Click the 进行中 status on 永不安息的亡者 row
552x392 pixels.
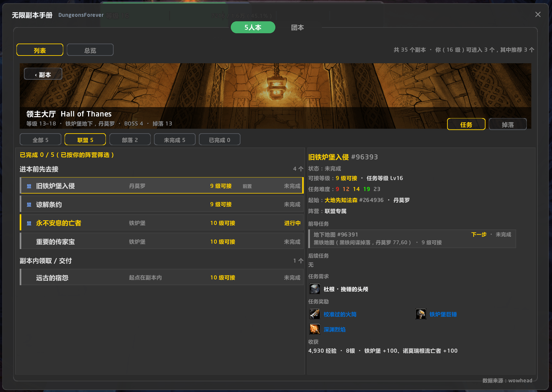point(292,223)
